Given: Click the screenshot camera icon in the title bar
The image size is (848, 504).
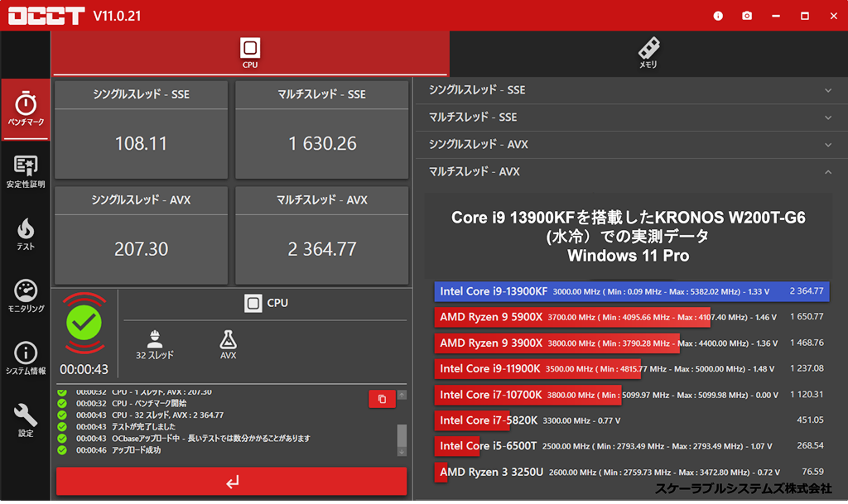Looking at the screenshot, I should click(746, 15).
